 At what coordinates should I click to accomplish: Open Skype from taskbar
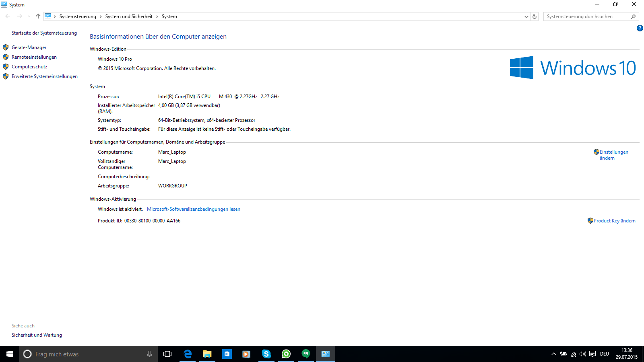coord(266,354)
